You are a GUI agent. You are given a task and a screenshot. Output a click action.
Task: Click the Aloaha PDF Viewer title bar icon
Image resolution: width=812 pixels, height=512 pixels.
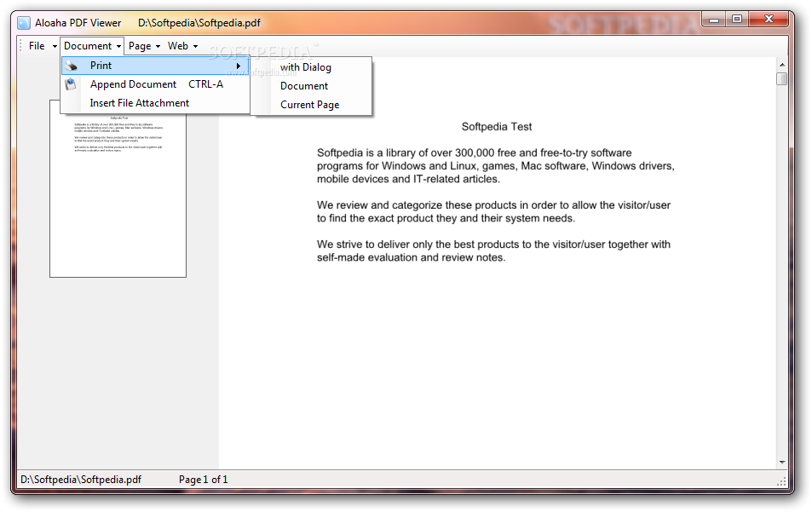click(x=24, y=23)
